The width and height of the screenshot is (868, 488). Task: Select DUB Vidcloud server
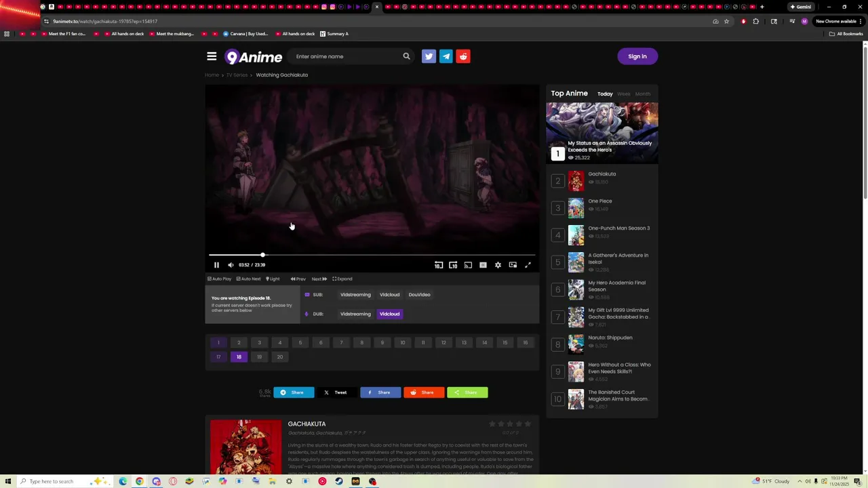389,314
